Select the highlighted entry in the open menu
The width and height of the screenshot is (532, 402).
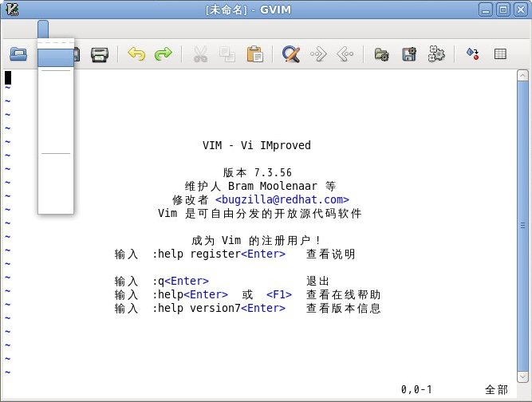coord(56,57)
